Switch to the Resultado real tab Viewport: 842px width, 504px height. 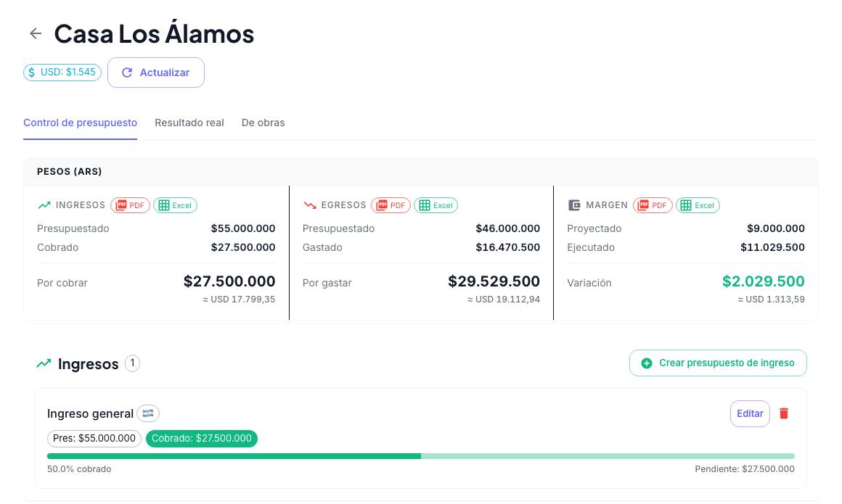pos(189,123)
